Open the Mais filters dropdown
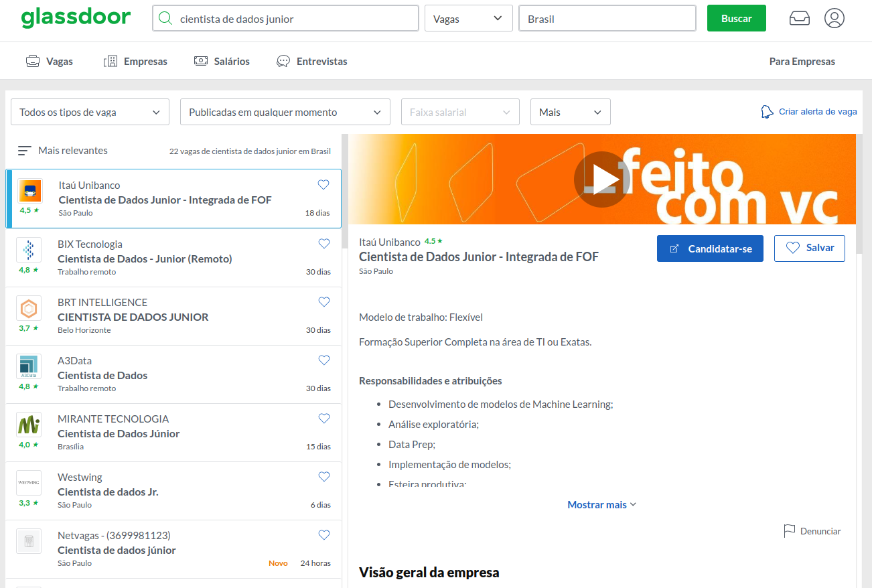Screen dimensions: 872x588 pyautogui.click(x=570, y=113)
